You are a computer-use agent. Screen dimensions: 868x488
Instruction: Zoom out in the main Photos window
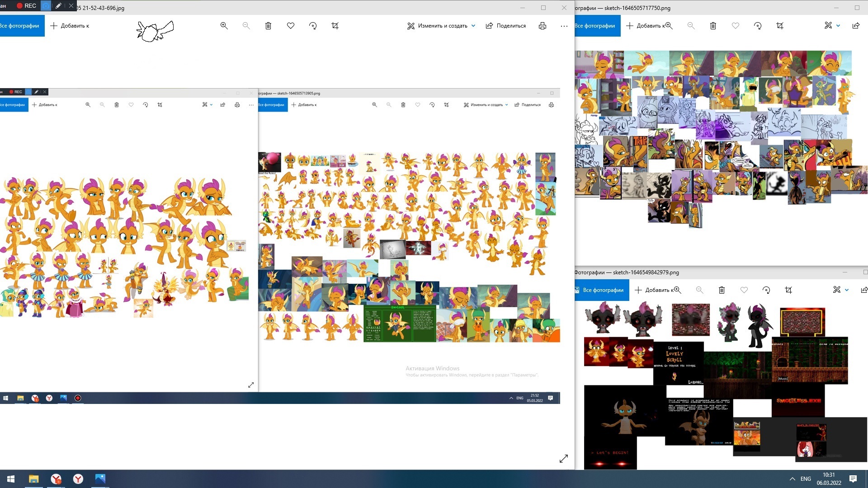click(x=246, y=26)
